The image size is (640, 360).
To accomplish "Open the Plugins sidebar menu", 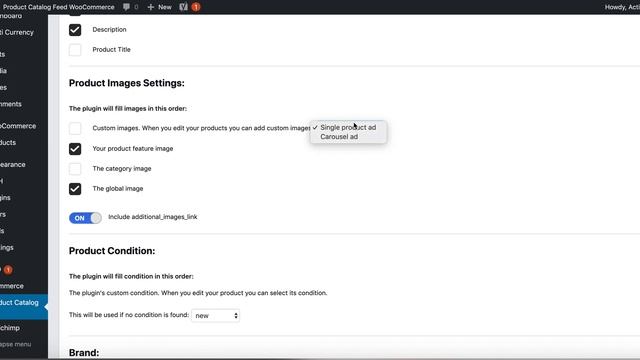I will tap(5, 198).
